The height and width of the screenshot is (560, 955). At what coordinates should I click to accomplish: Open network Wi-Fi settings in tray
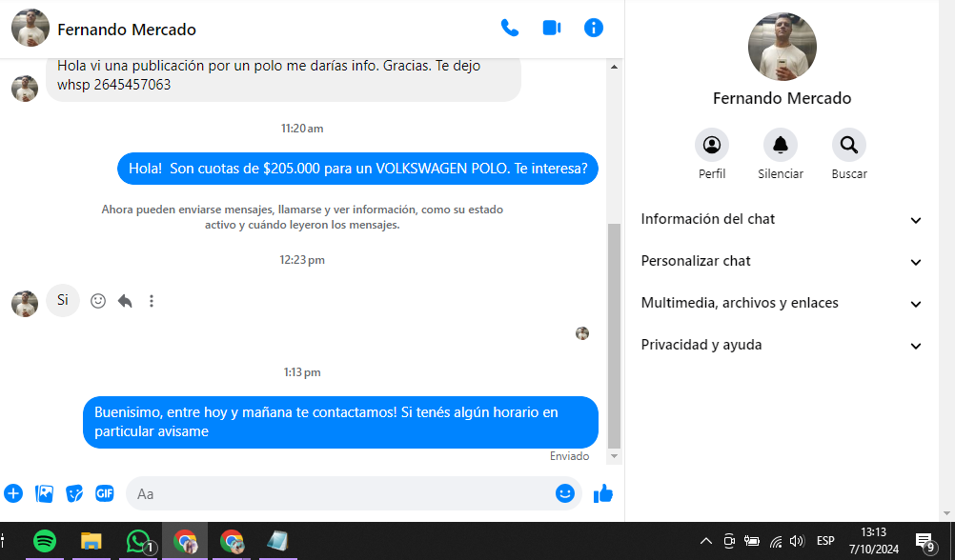(775, 541)
